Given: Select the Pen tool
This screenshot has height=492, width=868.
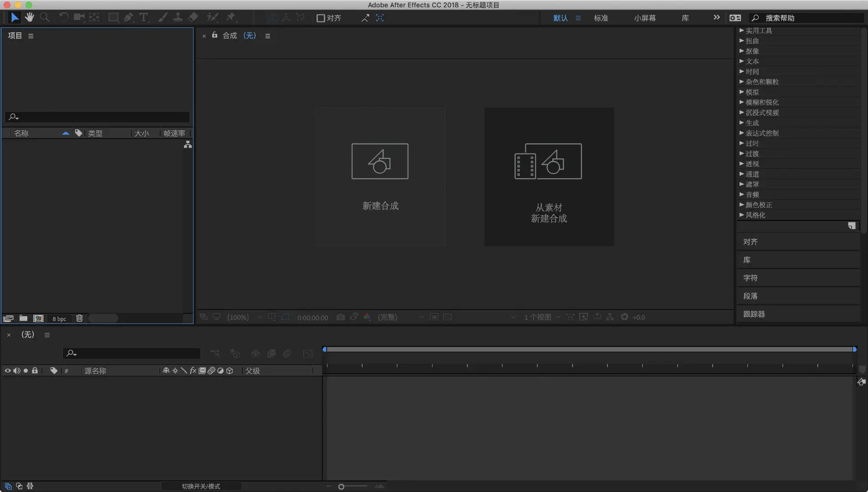Looking at the screenshot, I should click(128, 17).
